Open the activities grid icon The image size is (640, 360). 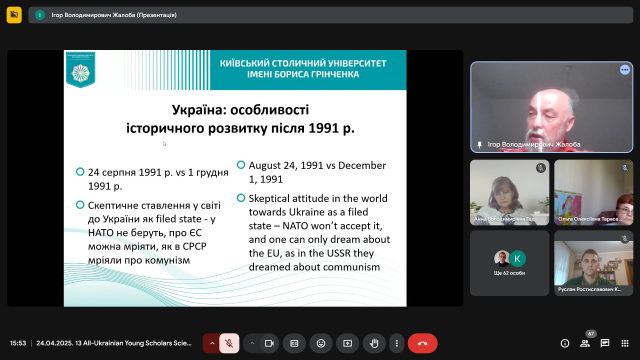tap(625, 343)
